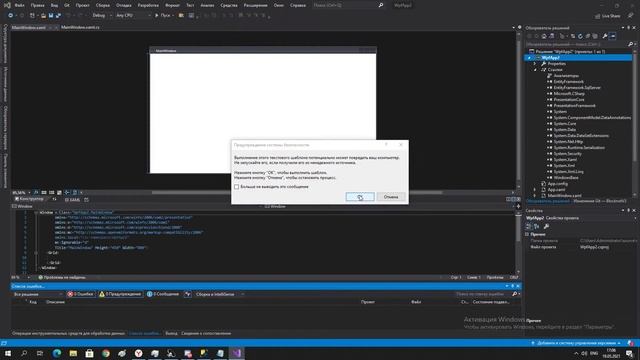Switch to the XAML pane tab
This screenshot has height=360, width=640.
pos(73,200)
